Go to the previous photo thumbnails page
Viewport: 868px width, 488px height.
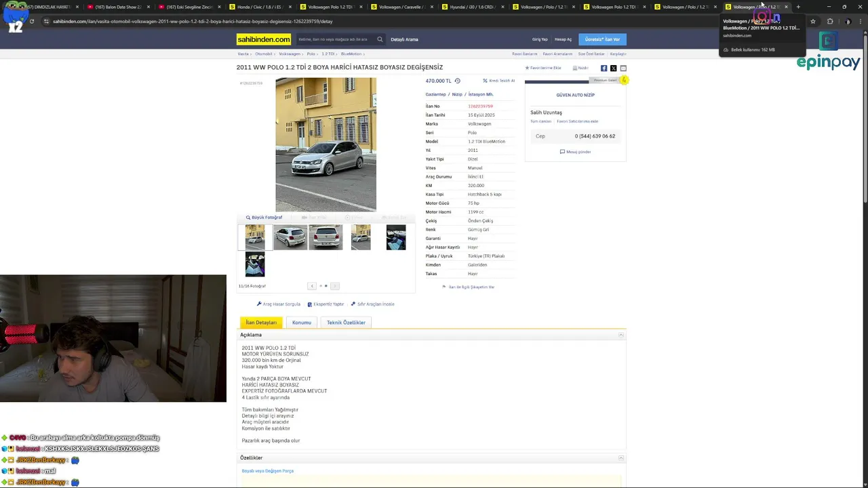311,286
